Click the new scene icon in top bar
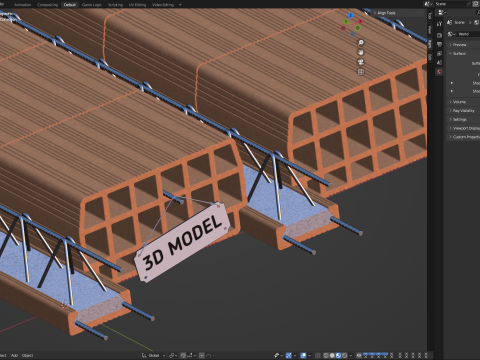Viewport: 480px width, 360px height. 476,4
